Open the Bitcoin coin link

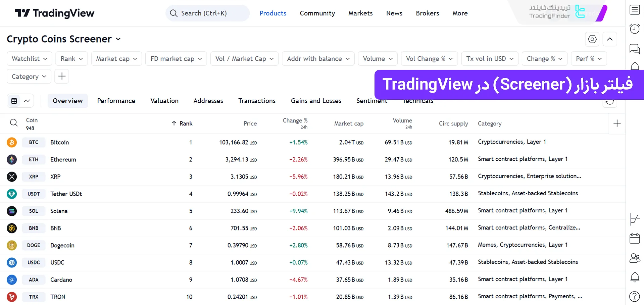tap(59, 142)
